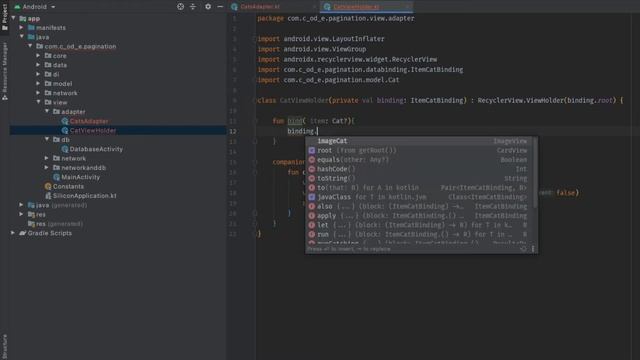This screenshot has height=360, width=640.
Task: Select the Gradle Scripts label
Action: 50,233
